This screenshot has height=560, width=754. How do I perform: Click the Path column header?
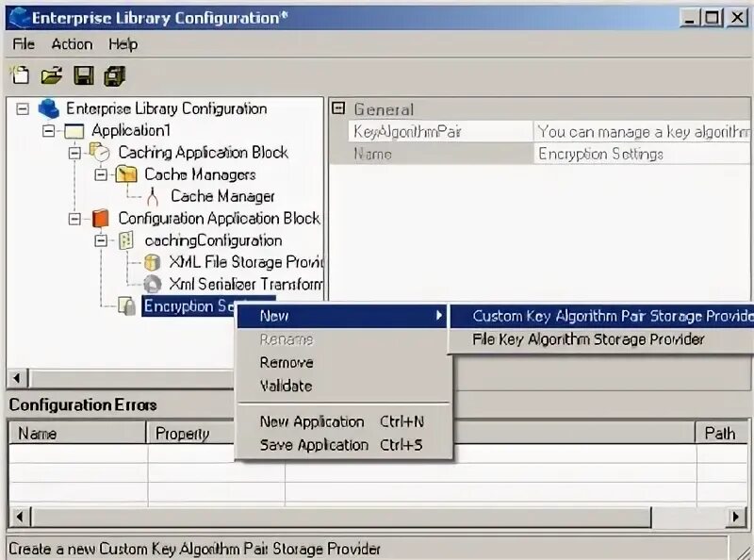723,433
